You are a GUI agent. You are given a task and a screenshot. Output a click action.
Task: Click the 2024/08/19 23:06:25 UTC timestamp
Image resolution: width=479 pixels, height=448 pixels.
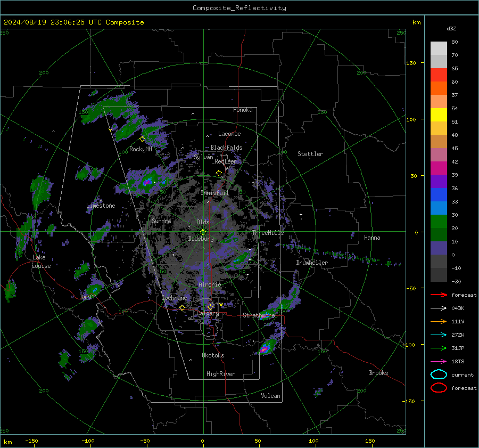point(52,22)
